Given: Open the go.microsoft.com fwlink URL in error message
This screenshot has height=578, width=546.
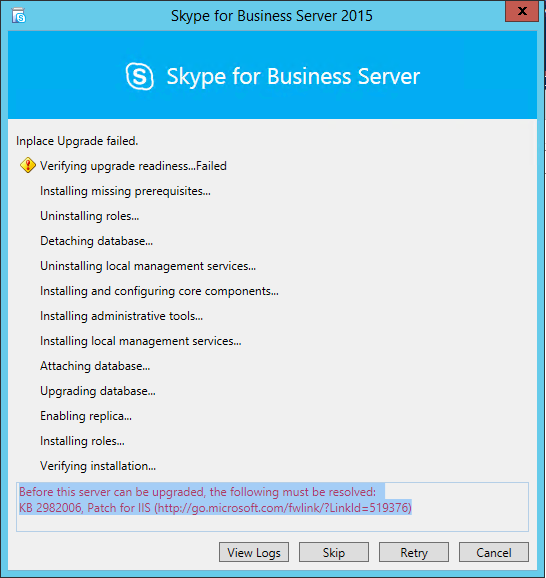Looking at the screenshot, I should pyautogui.click(x=283, y=508).
